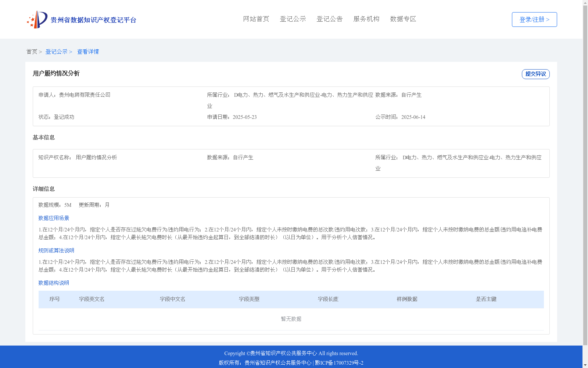Screen dimensions: 588x368
Task: Click the status text 登记成功
Action: pos(64,117)
